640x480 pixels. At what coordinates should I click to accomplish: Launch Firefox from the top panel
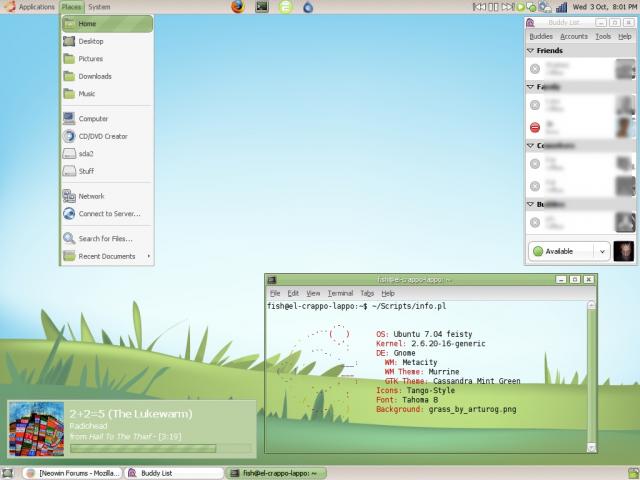tap(238, 7)
